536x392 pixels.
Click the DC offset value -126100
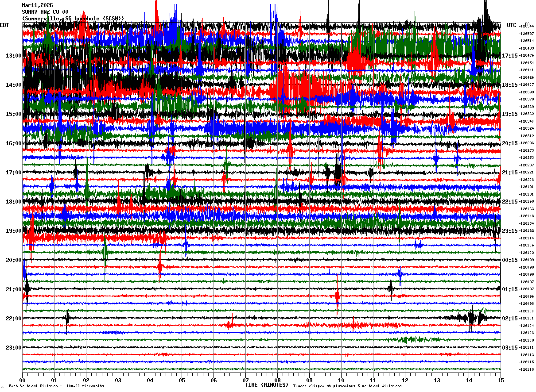pyautogui.click(x=526, y=311)
